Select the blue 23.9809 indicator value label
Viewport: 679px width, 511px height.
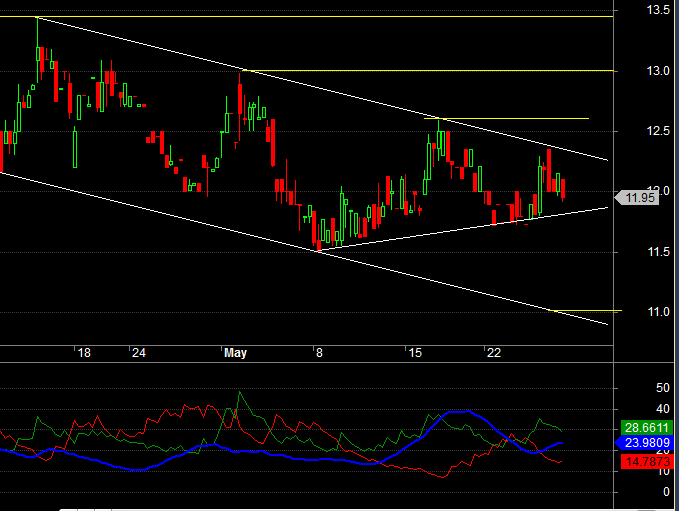(645, 443)
